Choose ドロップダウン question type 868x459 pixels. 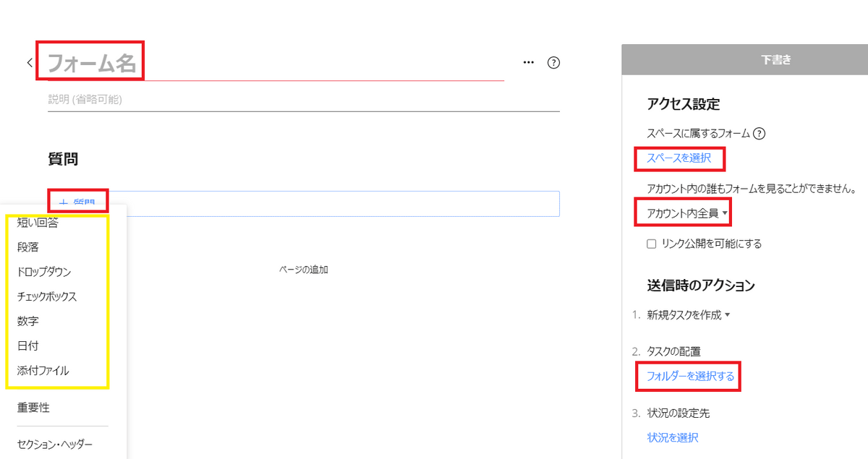44,272
